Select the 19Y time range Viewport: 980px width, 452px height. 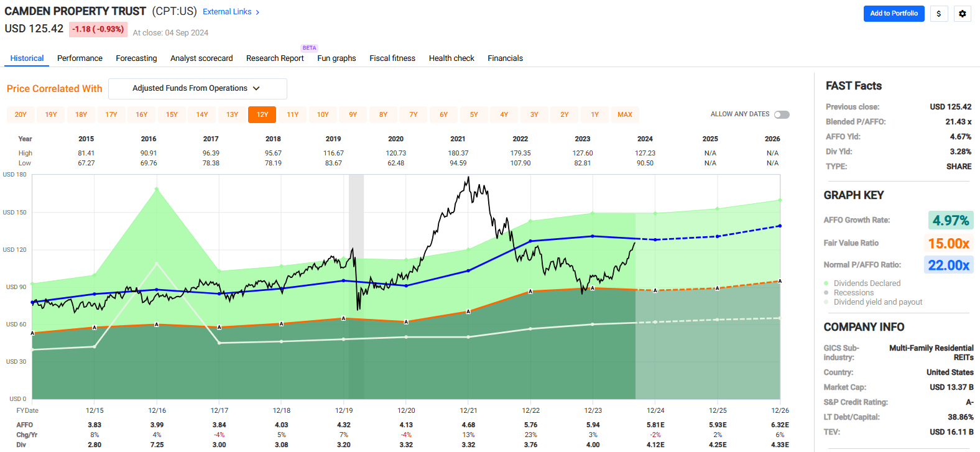point(51,114)
